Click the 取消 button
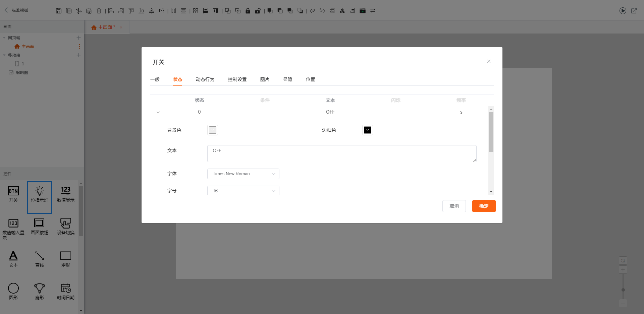Screen dimensions: 644x314 [x=454, y=206]
